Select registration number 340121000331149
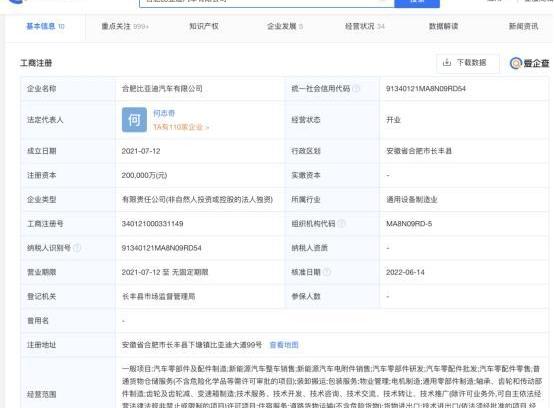 coord(152,224)
